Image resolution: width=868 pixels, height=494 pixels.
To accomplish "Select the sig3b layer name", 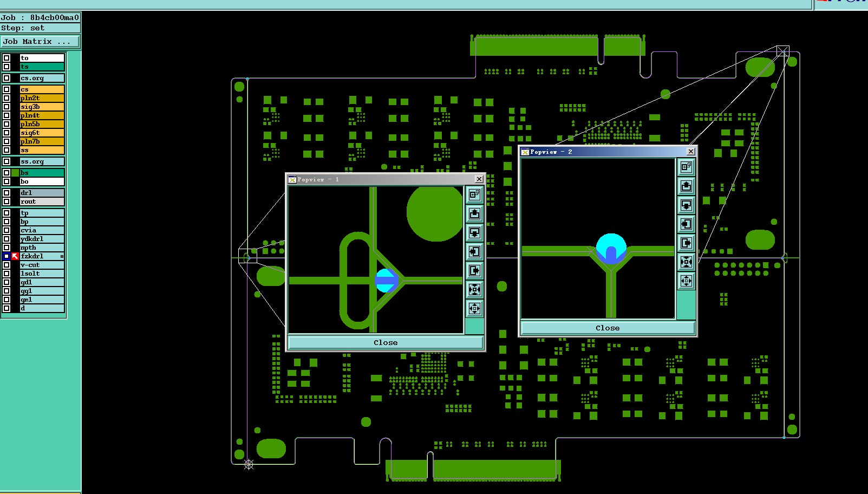I will 42,107.
